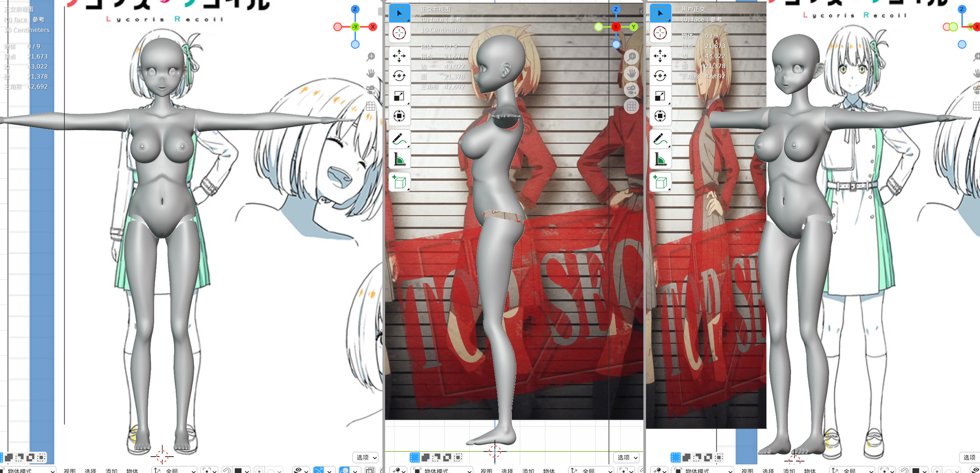The image size is (980, 473).
Task: Select the Add Cube tool in the middle viewport
Action: [x=399, y=182]
